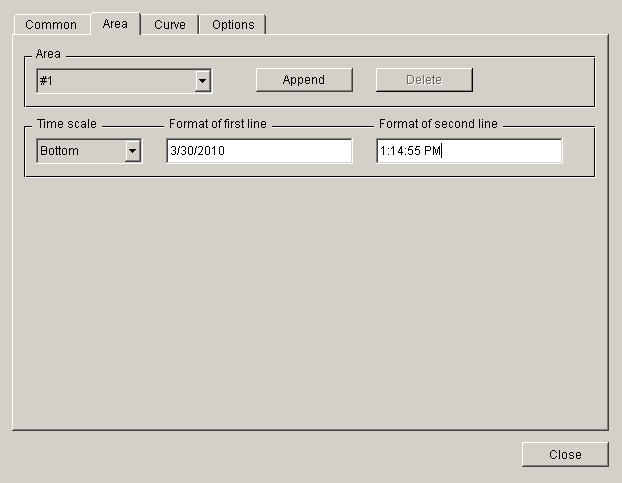Screen dimensions: 622x483
Task: Open the Curve tab
Action: [x=169, y=24]
